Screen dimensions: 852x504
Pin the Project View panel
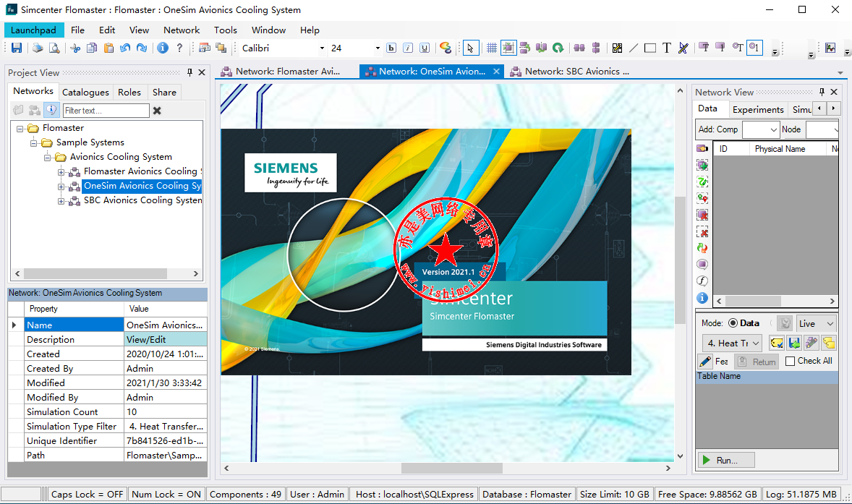(189, 72)
